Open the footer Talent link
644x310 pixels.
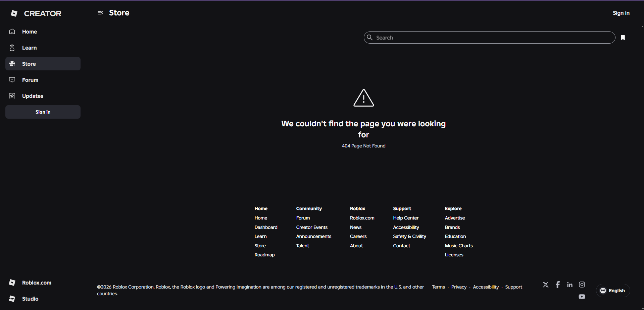click(302, 246)
